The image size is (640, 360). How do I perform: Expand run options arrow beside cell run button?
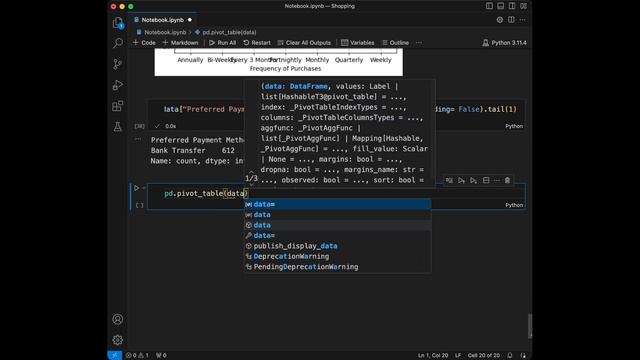[143, 188]
